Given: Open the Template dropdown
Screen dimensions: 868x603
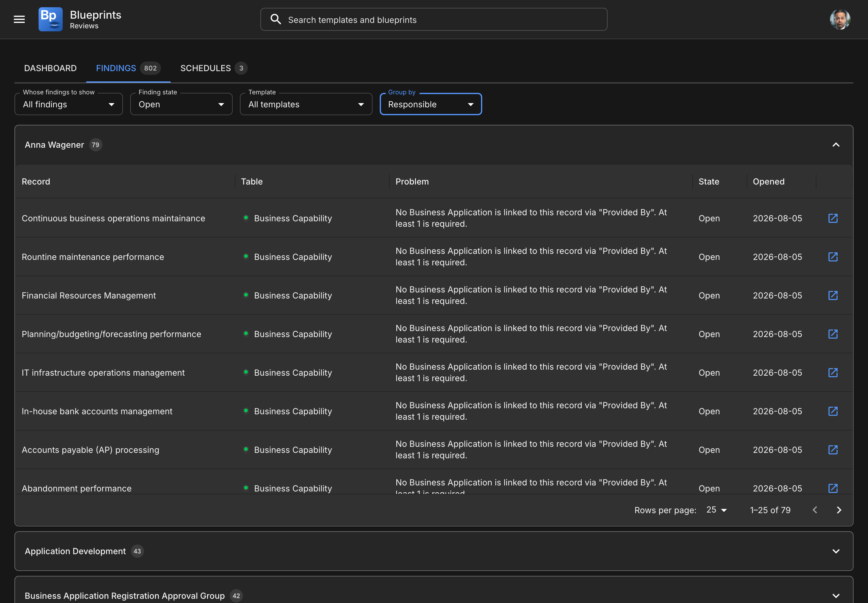Looking at the screenshot, I should pyautogui.click(x=306, y=104).
